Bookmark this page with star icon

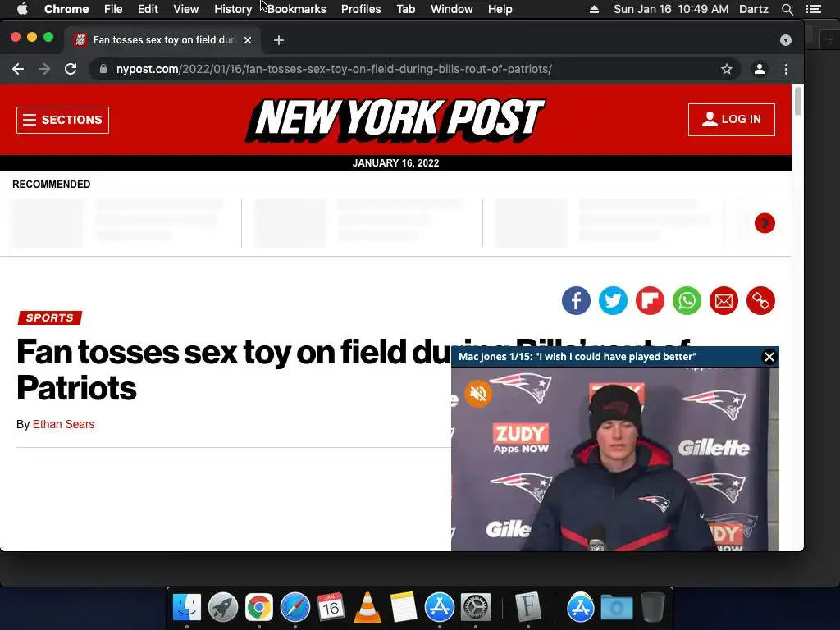[727, 69]
